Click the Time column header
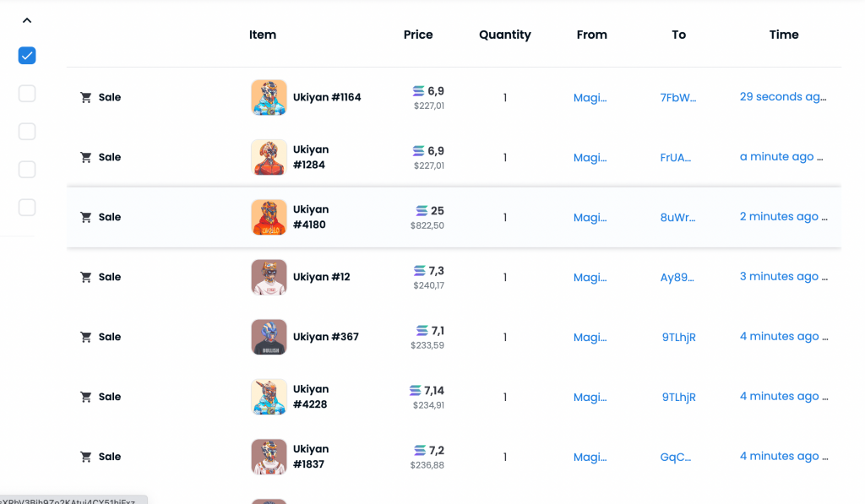This screenshot has height=504, width=865. tap(784, 35)
